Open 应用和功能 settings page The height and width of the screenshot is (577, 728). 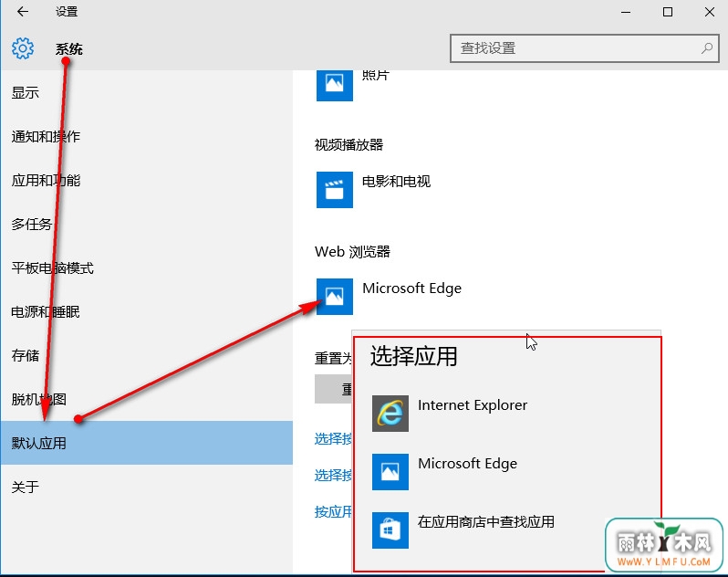point(146,180)
